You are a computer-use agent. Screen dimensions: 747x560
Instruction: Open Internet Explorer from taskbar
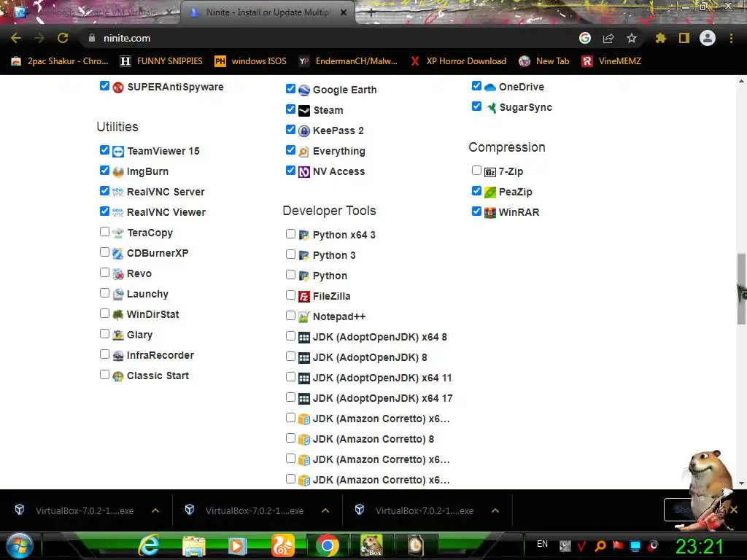tap(149, 545)
